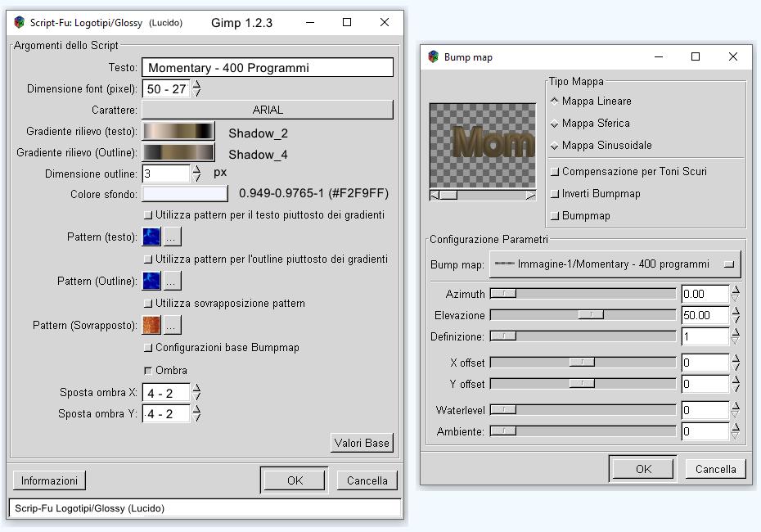This screenshot has height=532, width=761.
Task: Click the Sposta ombra X value field
Action: (x=166, y=393)
